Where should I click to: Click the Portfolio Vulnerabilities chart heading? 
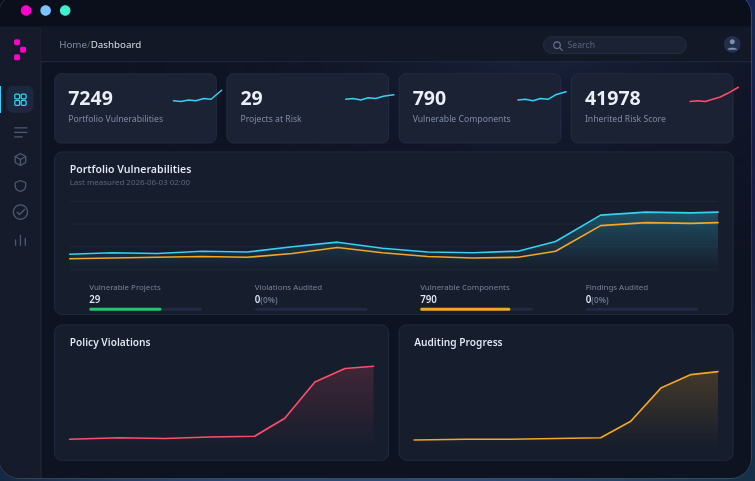click(130, 169)
